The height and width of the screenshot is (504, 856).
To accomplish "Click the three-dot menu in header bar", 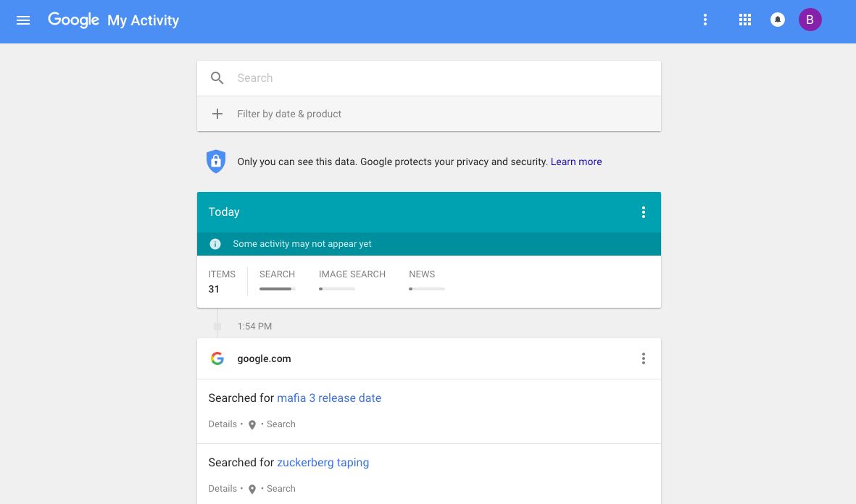I will [x=705, y=20].
